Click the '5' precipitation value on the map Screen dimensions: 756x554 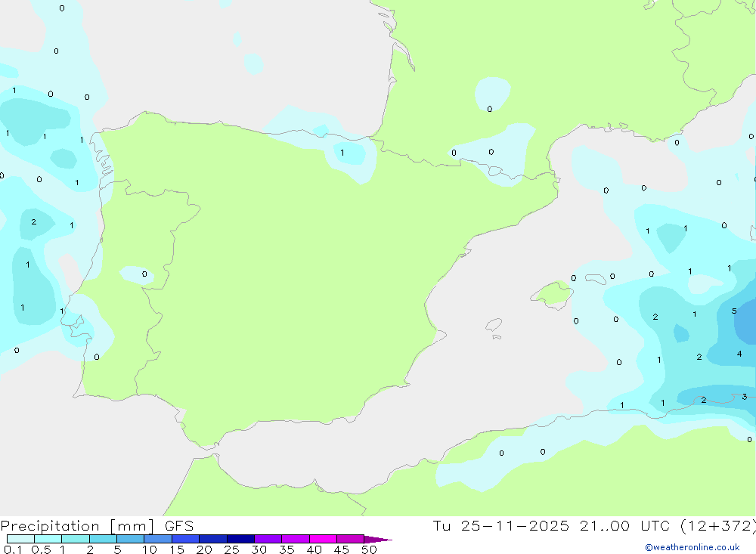[x=734, y=311]
